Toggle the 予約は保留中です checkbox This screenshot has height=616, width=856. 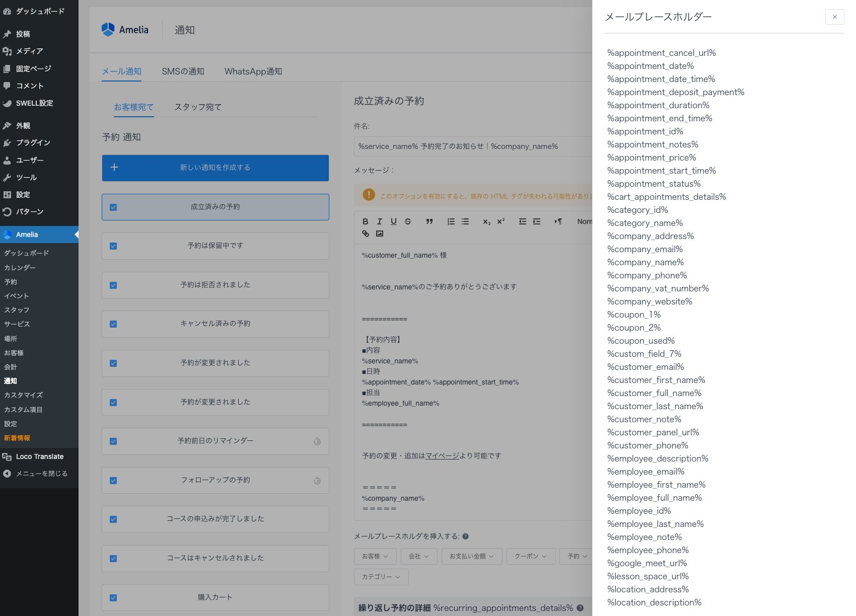[113, 246]
